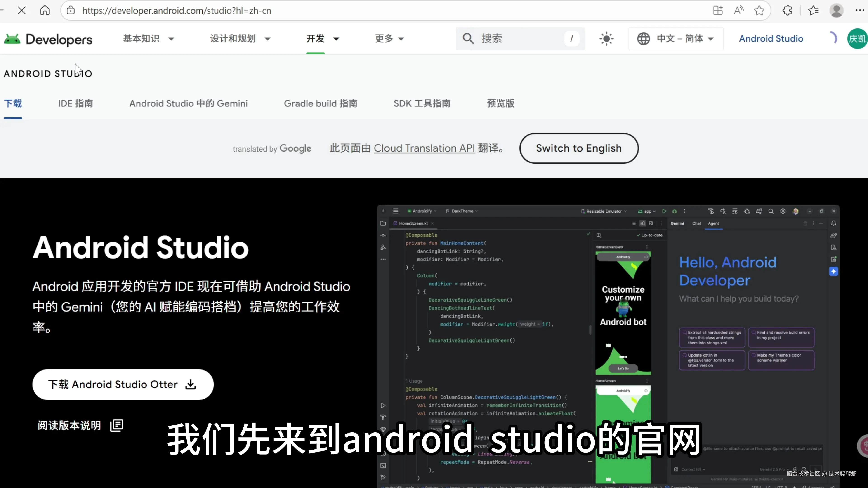Open browser extensions puzzle icon
Image resolution: width=868 pixels, height=488 pixels.
tap(787, 10)
